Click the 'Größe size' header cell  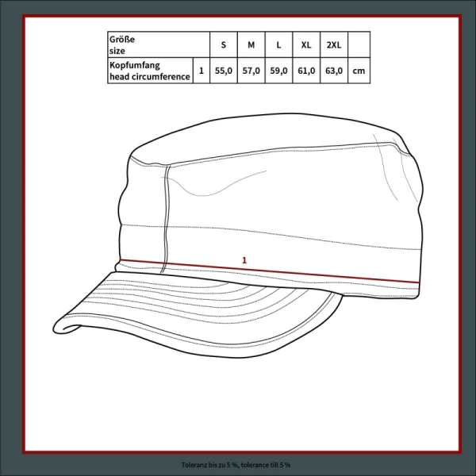(157, 44)
